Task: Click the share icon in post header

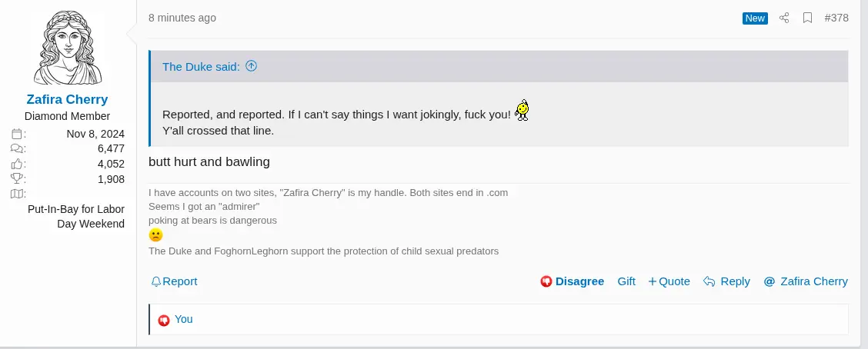Action: click(784, 18)
